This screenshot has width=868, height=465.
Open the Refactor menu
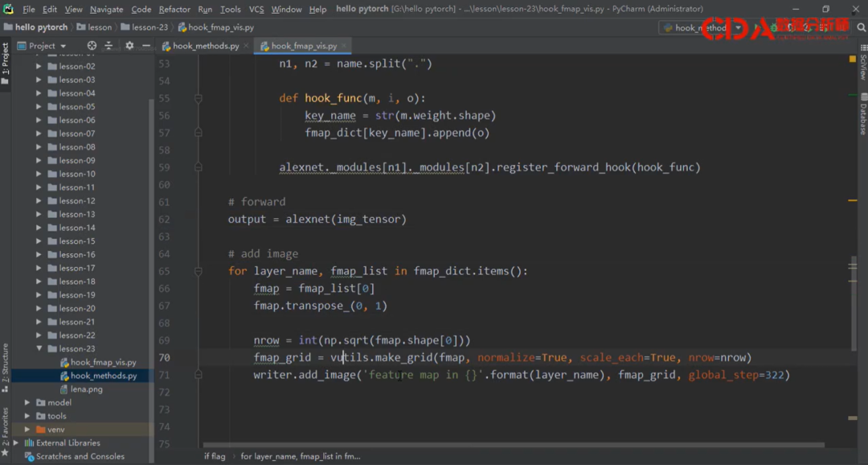pyautogui.click(x=174, y=10)
